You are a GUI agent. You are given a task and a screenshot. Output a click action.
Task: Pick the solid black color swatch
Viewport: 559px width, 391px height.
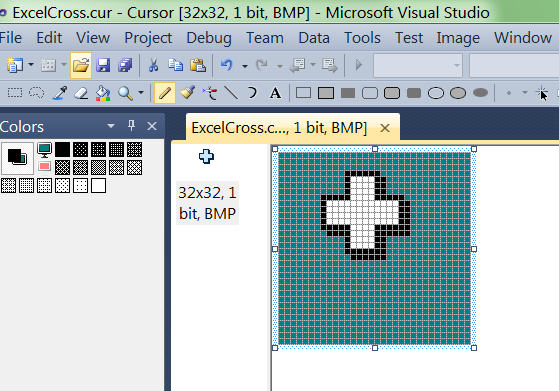coord(62,150)
